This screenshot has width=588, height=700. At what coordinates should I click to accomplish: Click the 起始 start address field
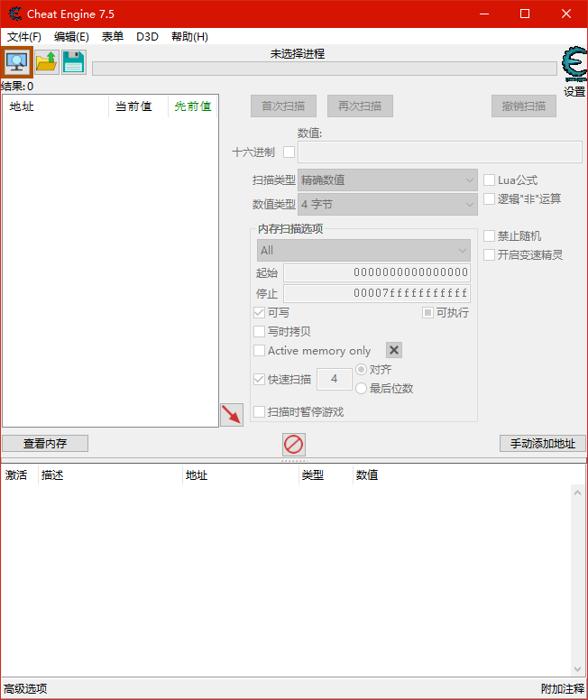click(x=377, y=272)
